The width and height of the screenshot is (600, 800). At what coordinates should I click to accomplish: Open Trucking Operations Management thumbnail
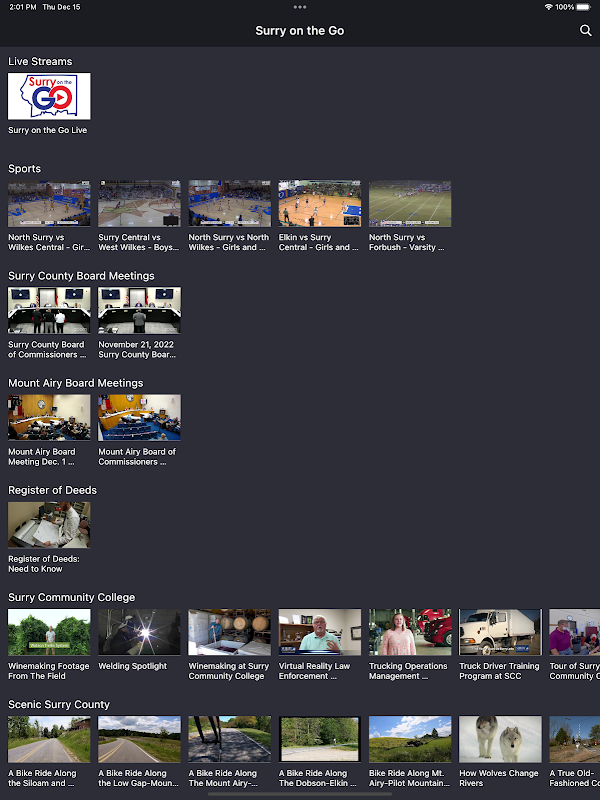click(410, 632)
